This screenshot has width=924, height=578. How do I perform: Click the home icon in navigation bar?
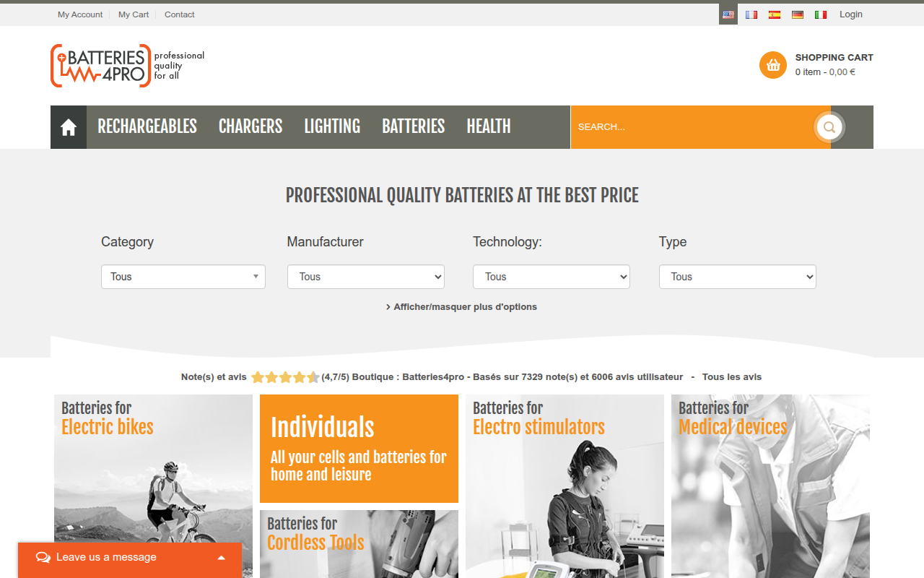coord(69,127)
